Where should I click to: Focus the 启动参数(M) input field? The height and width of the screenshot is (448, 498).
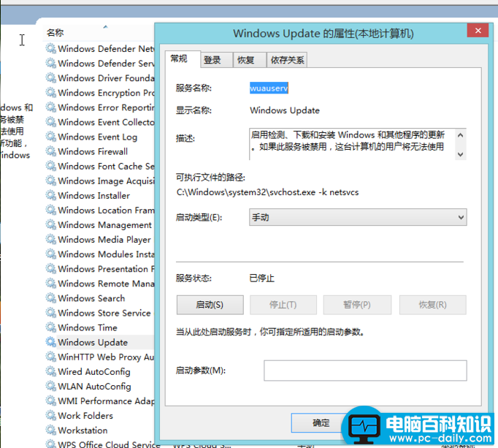tap(365, 371)
